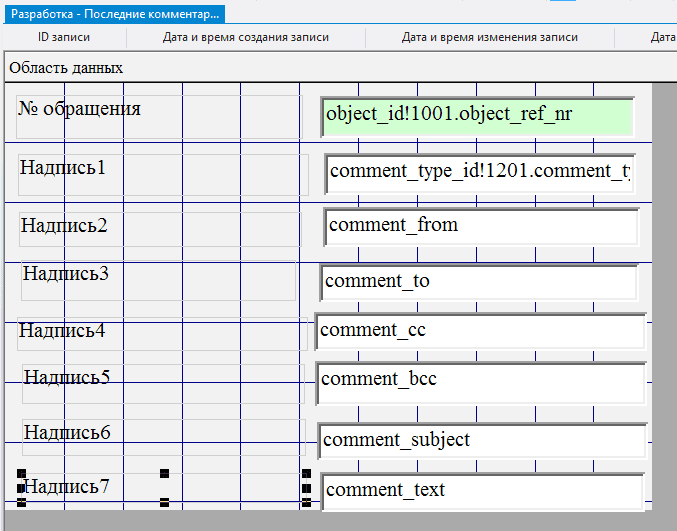Select the Надпись6 label control
This screenshot has height=531, width=677.
coord(67,432)
